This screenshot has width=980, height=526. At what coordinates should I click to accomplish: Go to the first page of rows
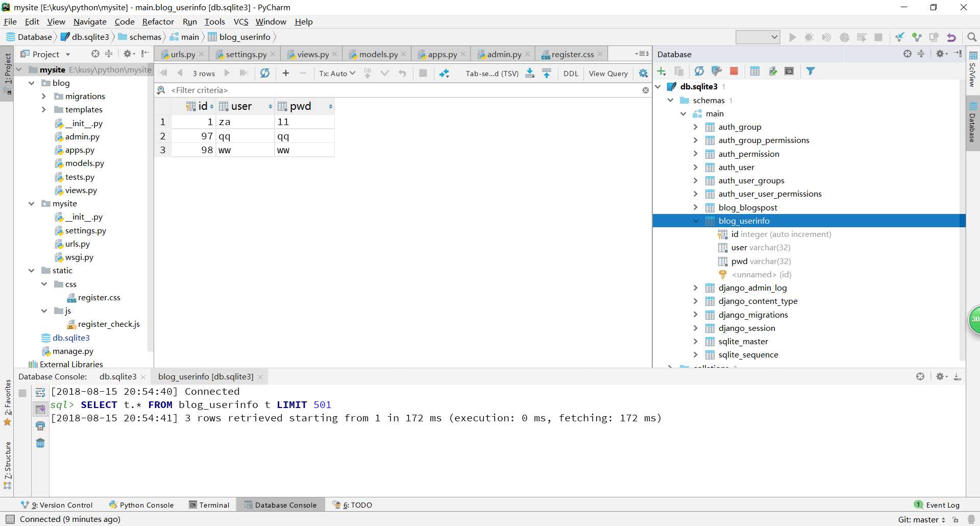tap(163, 73)
